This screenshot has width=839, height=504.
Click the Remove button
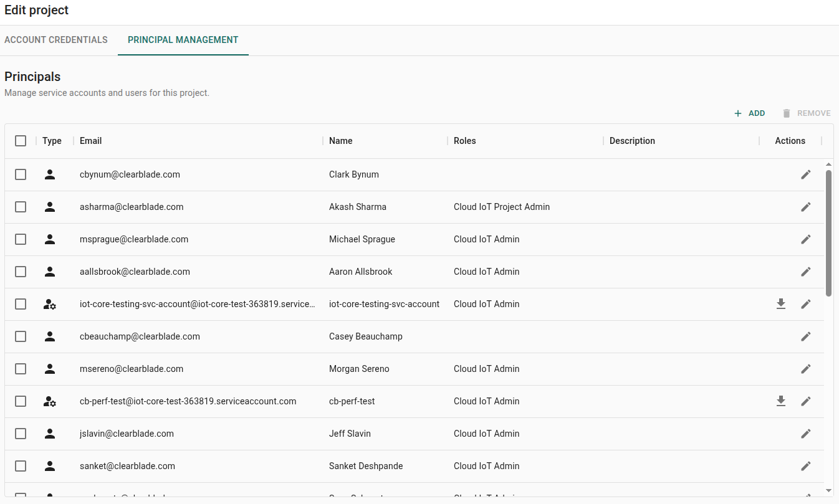[x=807, y=113]
